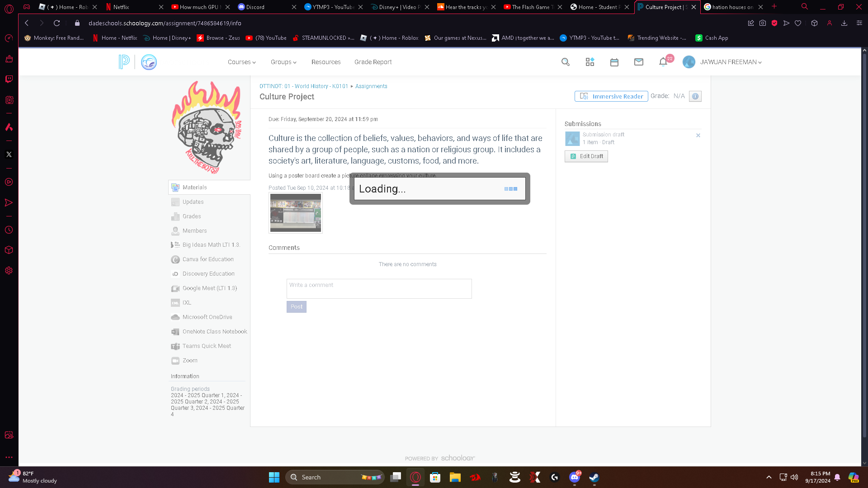Expand JA'WUAN FREEMAN account menu
The height and width of the screenshot is (488, 868).
[x=730, y=62]
